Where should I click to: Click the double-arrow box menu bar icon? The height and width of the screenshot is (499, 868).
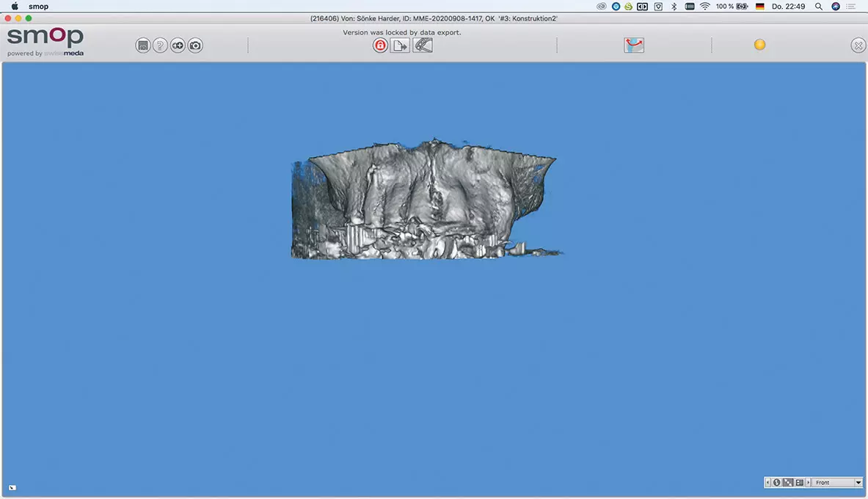click(x=642, y=7)
